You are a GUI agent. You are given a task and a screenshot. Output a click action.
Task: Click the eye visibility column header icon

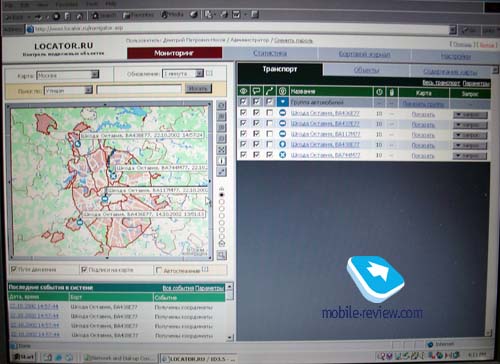244,91
